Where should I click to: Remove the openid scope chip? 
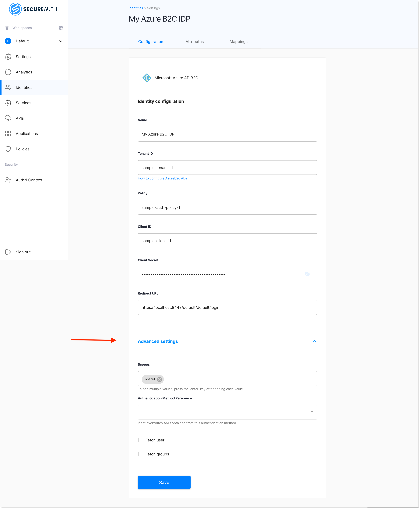159,379
